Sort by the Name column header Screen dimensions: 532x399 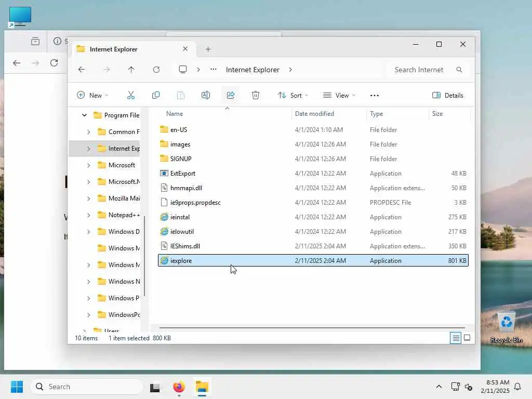[x=175, y=114]
